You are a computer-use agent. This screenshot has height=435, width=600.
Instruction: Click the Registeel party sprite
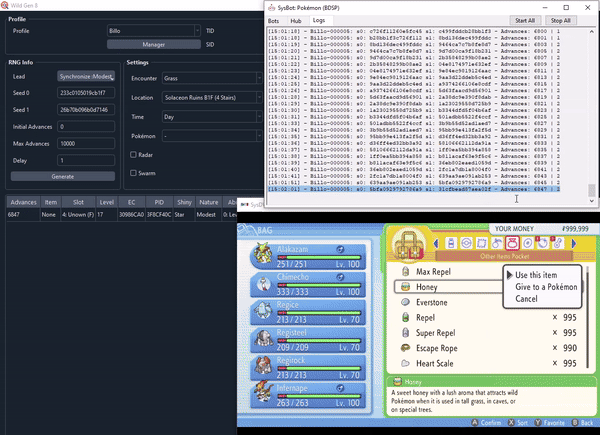point(263,338)
